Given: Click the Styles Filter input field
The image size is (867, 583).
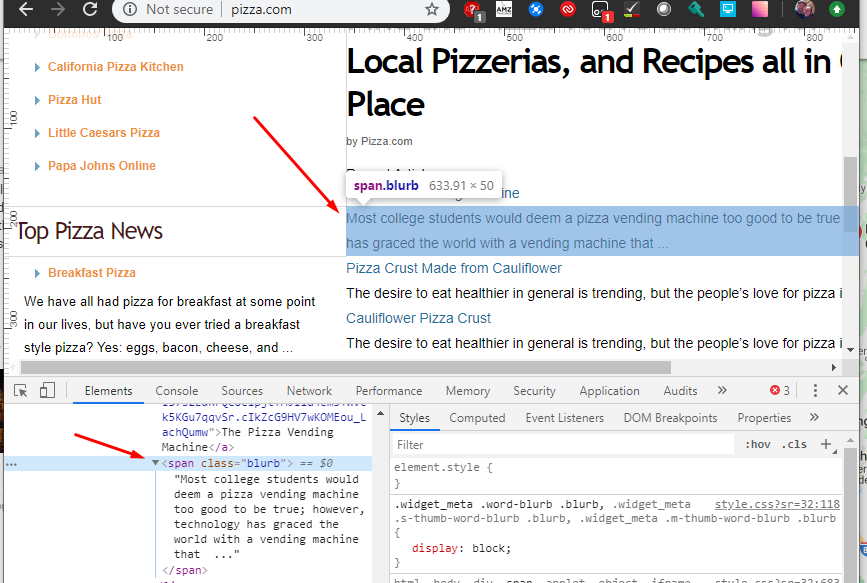Looking at the screenshot, I should click(x=563, y=445).
